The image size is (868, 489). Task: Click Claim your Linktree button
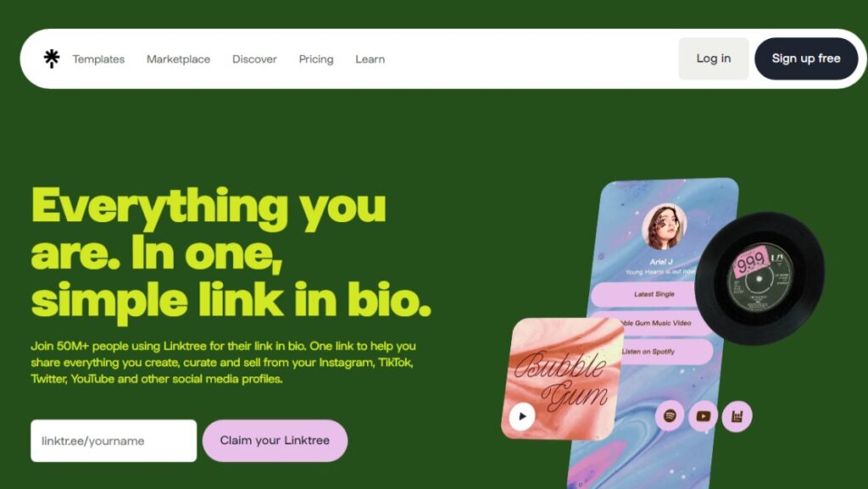point(275,441)
